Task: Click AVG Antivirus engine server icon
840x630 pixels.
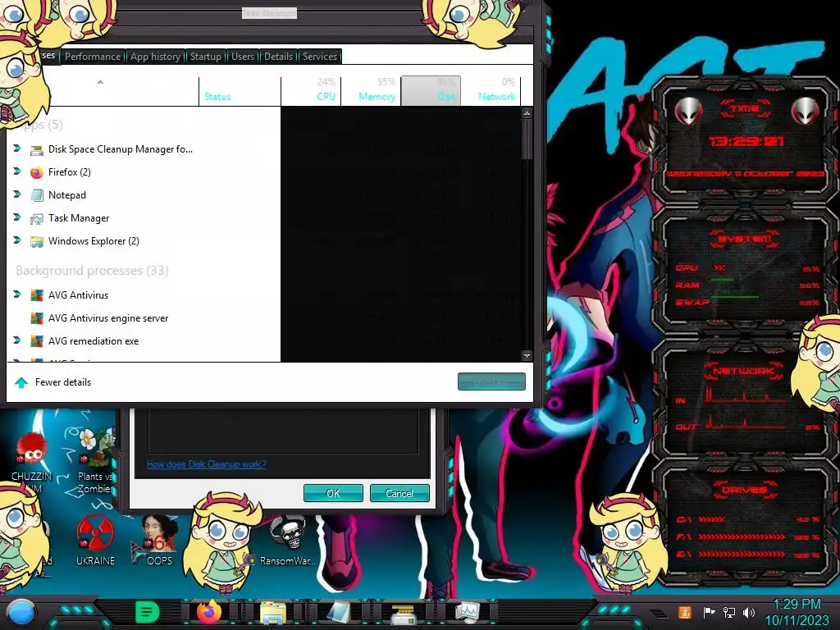Action: [36, 318]
